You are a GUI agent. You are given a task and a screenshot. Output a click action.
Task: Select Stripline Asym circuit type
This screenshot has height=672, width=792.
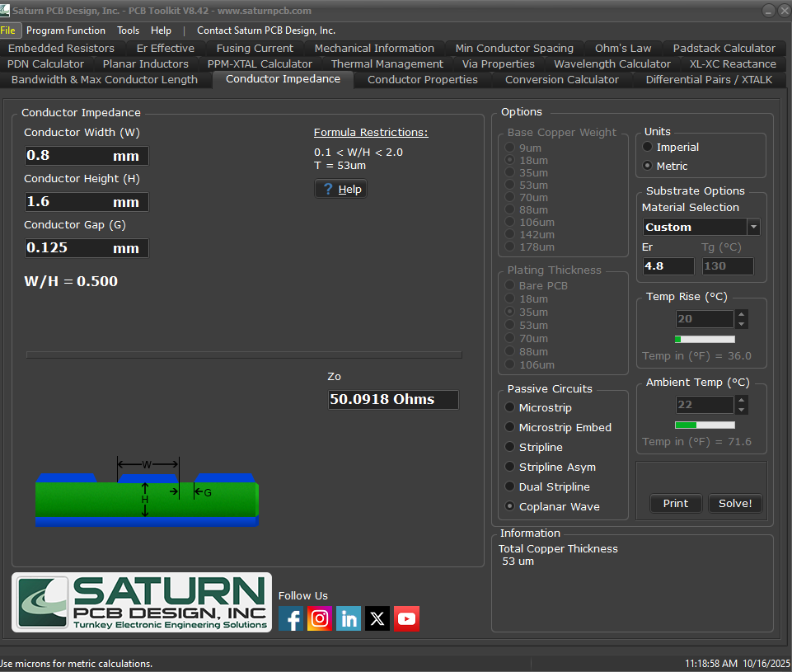coord(510,467)
